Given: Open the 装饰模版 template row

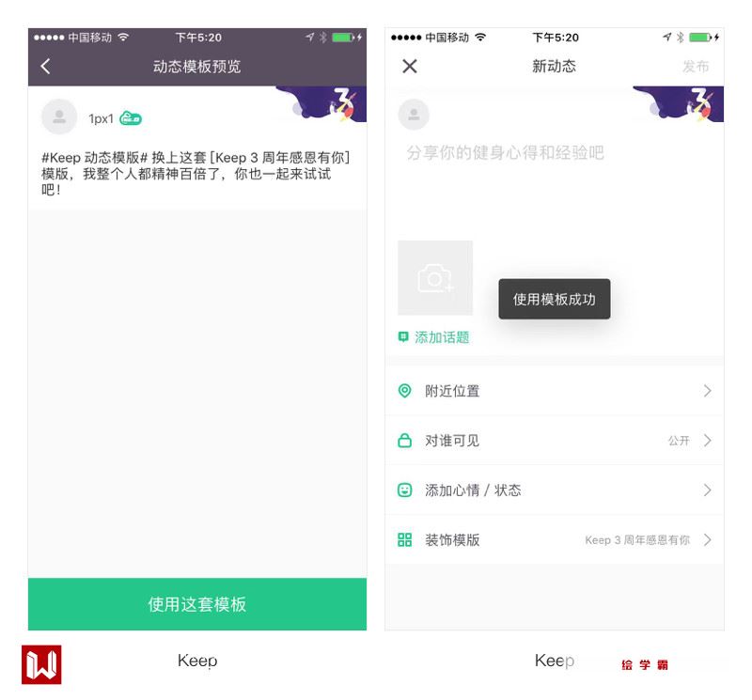Looking at the screenshot, I should pos(555,540).
